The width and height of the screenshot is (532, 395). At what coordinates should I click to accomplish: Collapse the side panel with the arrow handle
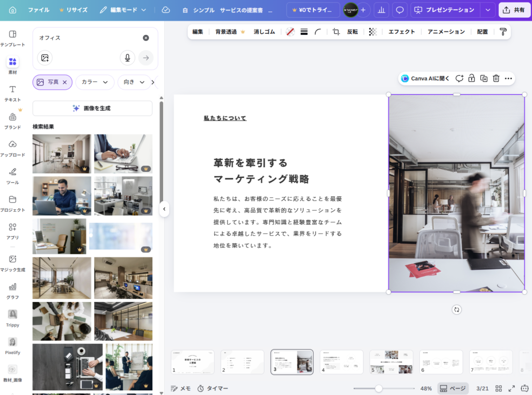pyautogui.click(x=164, y=209)
